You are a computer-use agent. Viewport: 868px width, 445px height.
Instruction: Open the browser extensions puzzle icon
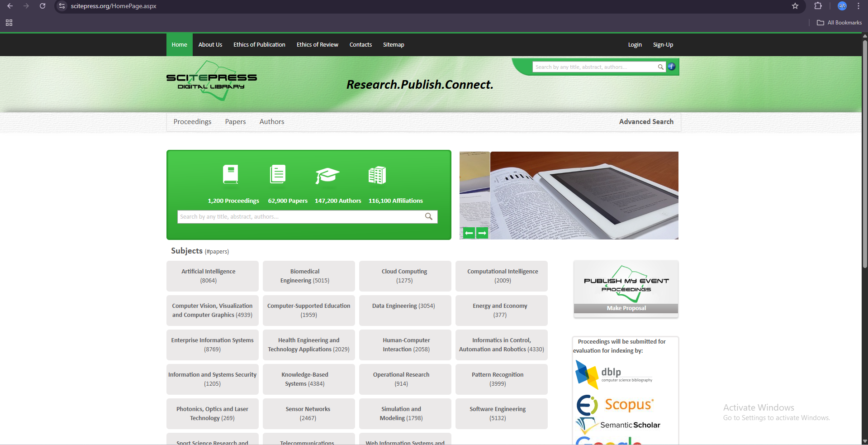818,6
